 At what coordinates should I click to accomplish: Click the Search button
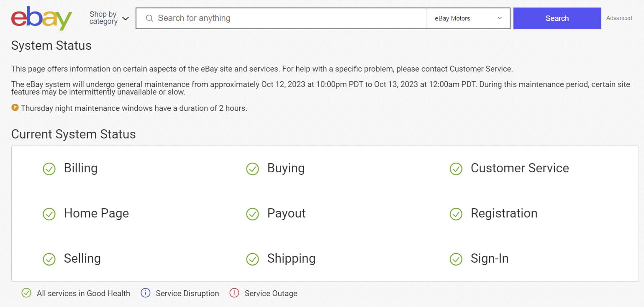(557, 18)
